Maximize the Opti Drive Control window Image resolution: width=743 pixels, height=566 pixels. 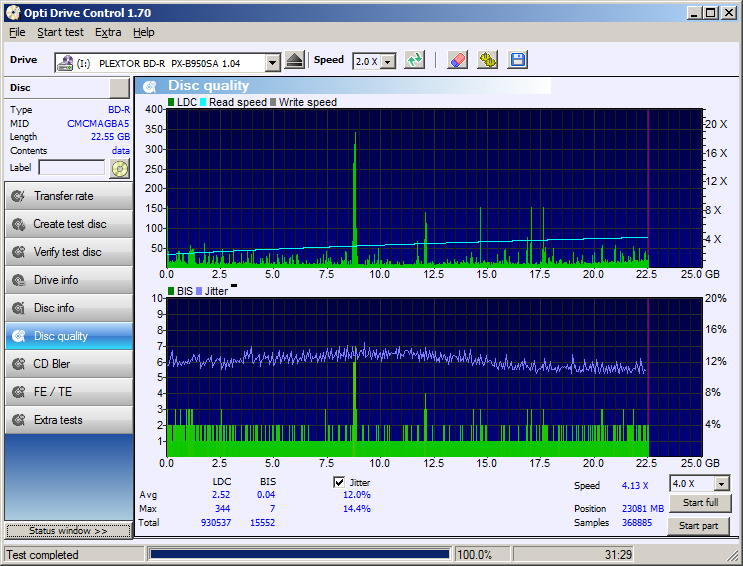pyautogui.click(x=711, y=13)
